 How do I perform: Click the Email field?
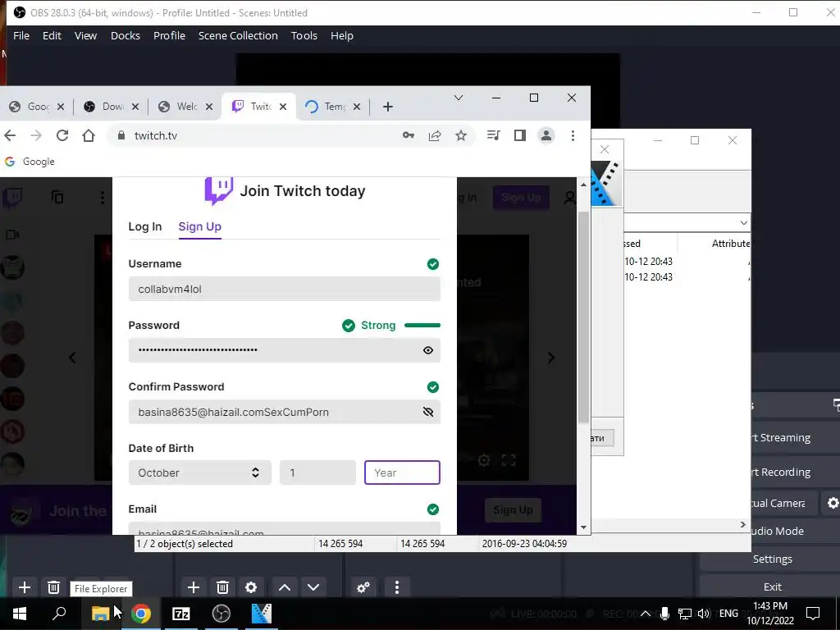tap(285, 529)
